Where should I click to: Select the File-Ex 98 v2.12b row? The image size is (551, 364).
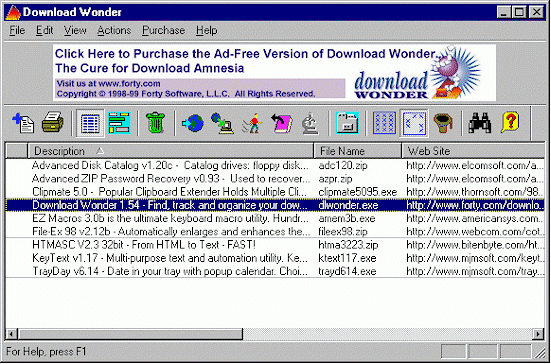[275, 232]
